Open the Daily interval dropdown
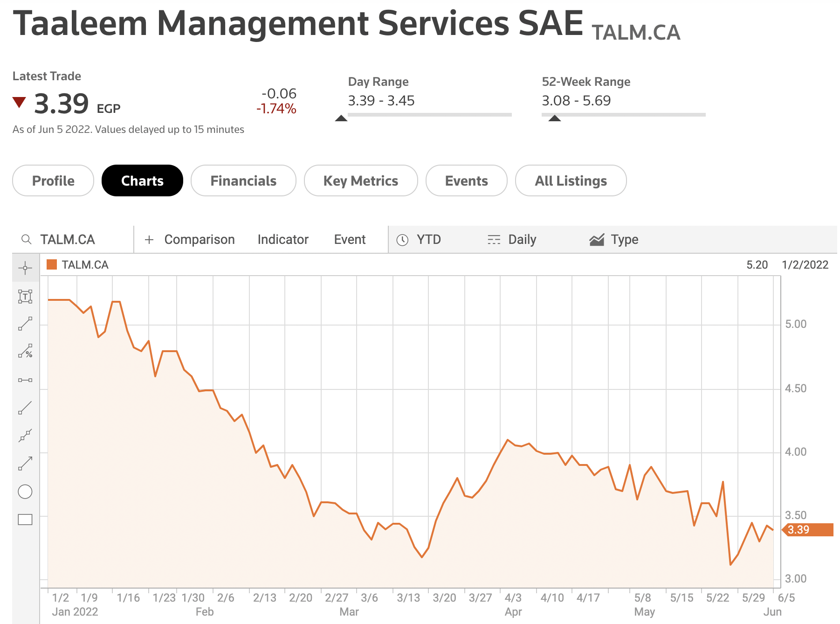 pyautogui.click(x=512, y=240)
